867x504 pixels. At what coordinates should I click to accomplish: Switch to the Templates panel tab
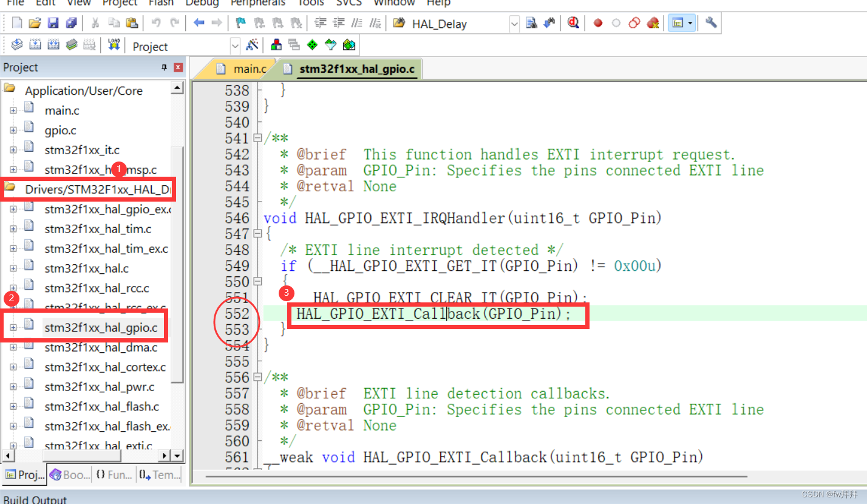point(159,475)
